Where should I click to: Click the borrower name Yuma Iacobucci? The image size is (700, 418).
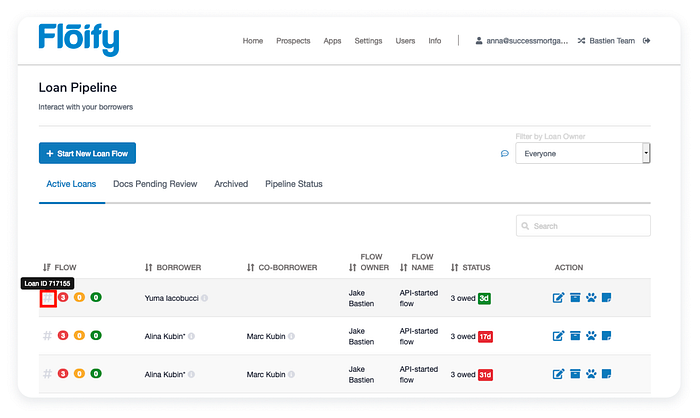pos(171,298)
